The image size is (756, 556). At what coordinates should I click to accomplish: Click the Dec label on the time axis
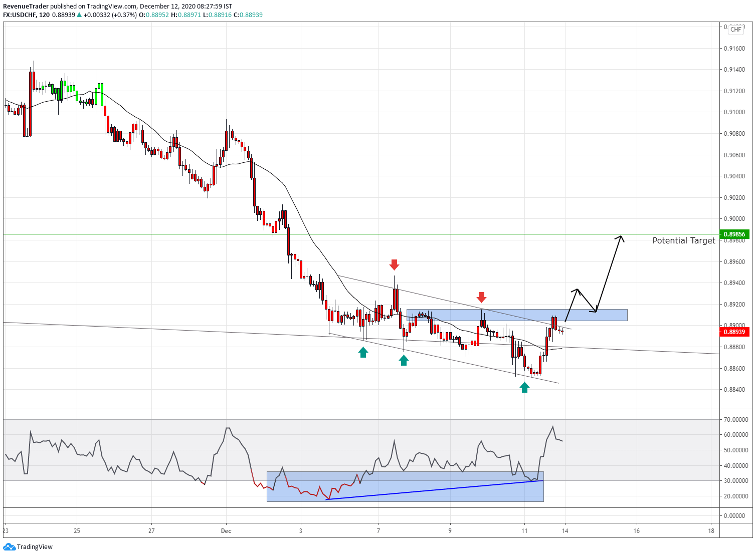click(226, 531)
